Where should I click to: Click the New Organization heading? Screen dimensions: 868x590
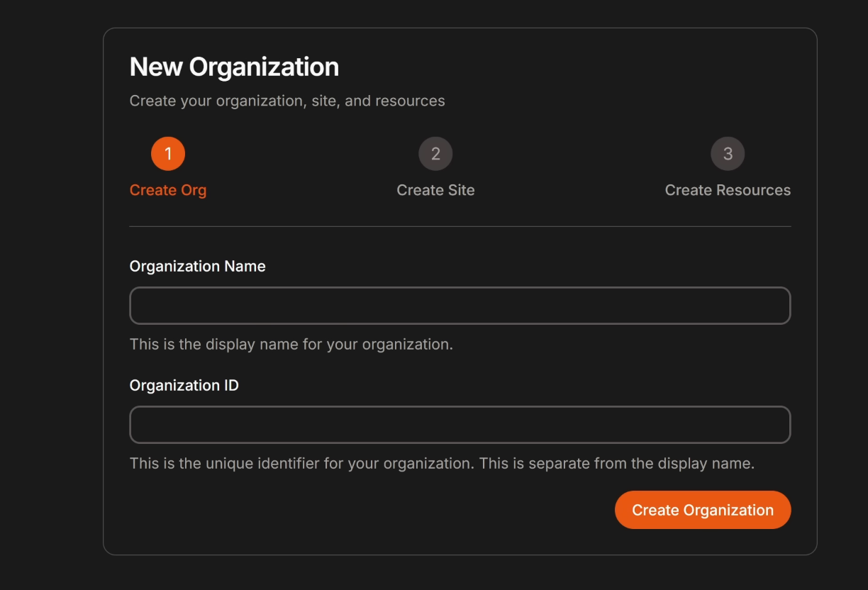pos(234,67)
